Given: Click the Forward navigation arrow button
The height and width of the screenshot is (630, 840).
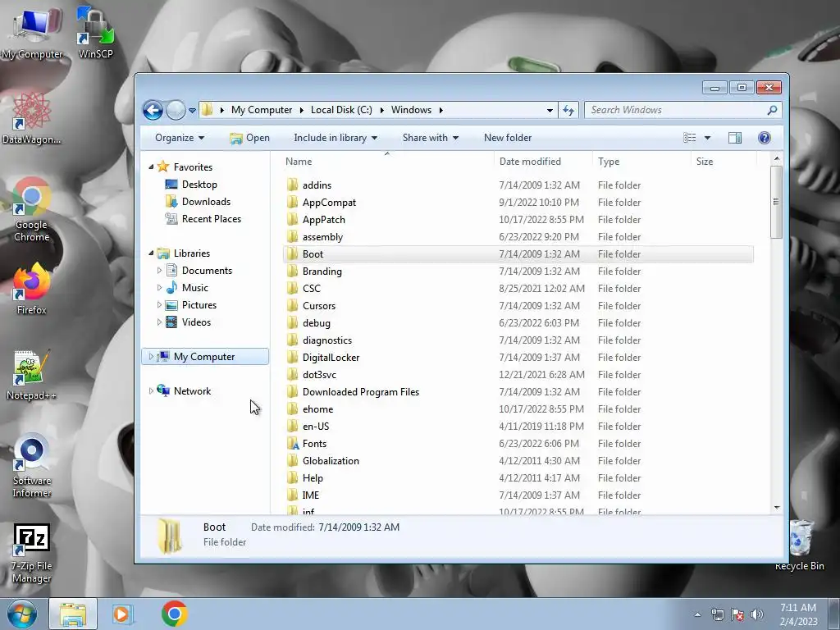Looking at the screenshot, I should [176, 111].
